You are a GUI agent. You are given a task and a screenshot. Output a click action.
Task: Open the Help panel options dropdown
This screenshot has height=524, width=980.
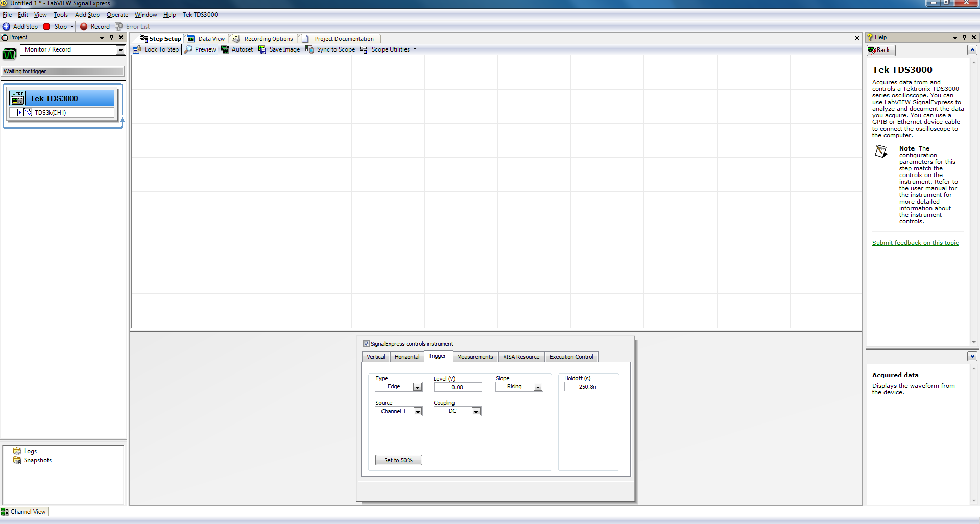954,38
